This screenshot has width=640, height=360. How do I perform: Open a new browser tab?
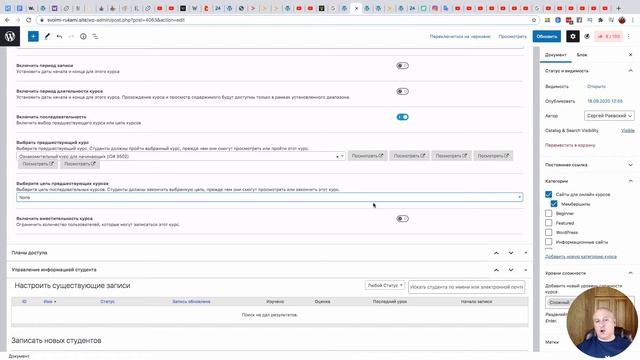tap(618, 8)
